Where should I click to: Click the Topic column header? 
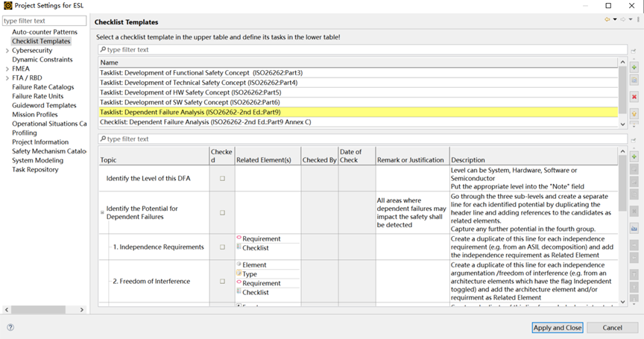[x=154, y=156]
